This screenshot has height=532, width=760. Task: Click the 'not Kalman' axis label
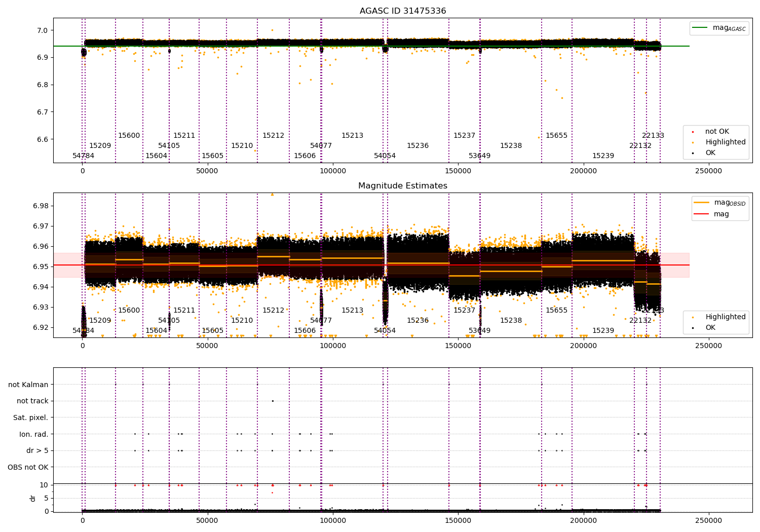[28, 385]
